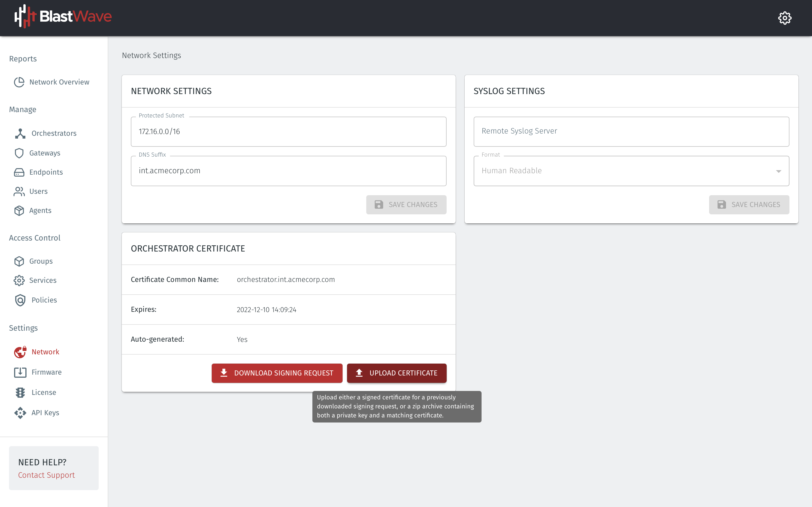Click the API Keys icon
This screenshot has width=812, height=507.
20,413
